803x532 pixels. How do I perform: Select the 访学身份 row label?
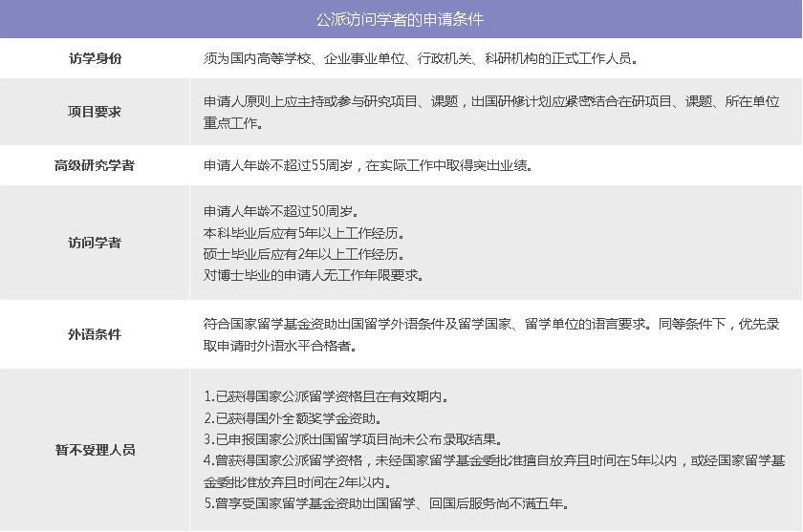tap(95, 58)
